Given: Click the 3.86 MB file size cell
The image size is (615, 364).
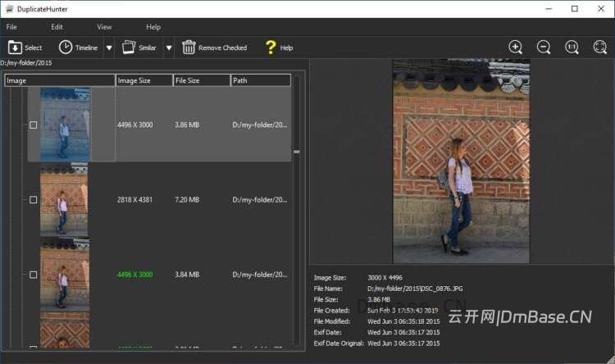Looking at the screenshot, I should tap(187, 125).
